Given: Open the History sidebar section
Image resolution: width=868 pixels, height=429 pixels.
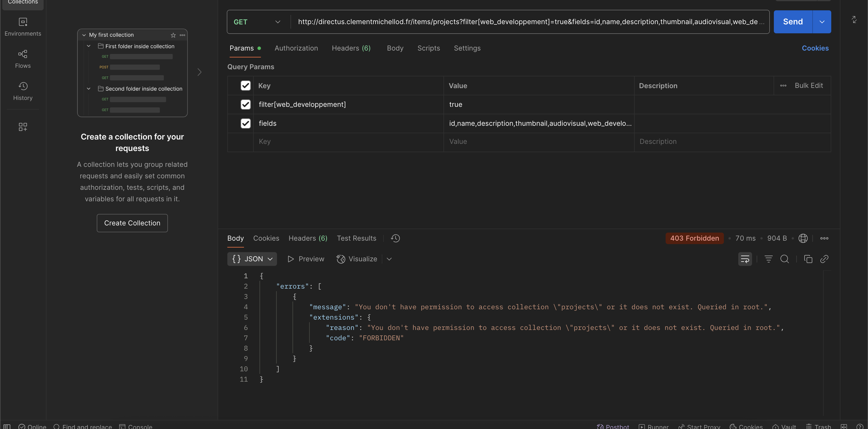Looking at the screenshot, I should [x=23, y=91].
